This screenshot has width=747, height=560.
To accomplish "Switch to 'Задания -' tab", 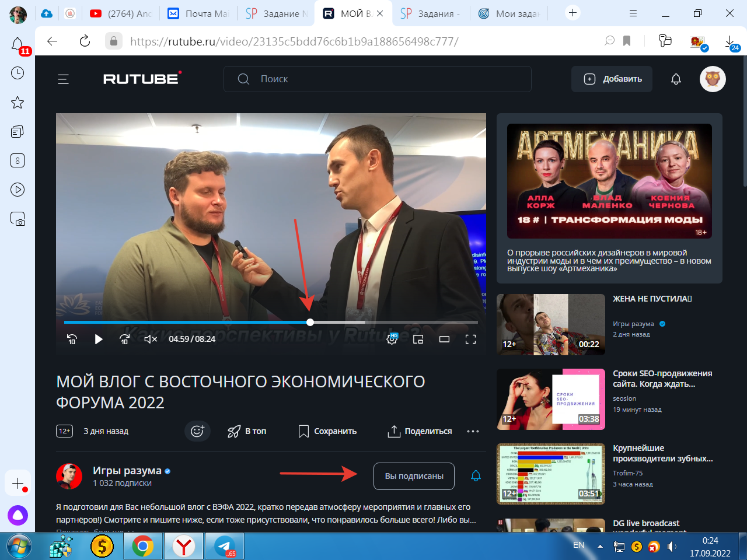I will pyautogui.click(x=431, y=13).
